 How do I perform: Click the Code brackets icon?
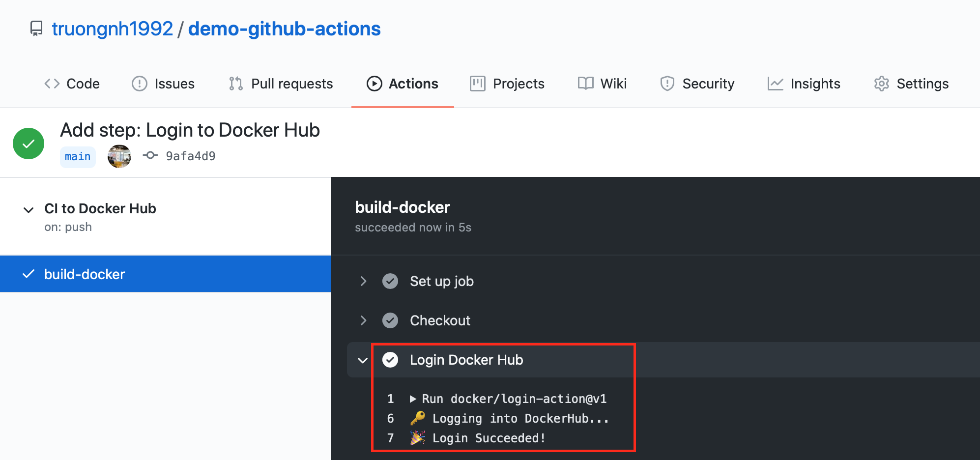pos(52,84)
